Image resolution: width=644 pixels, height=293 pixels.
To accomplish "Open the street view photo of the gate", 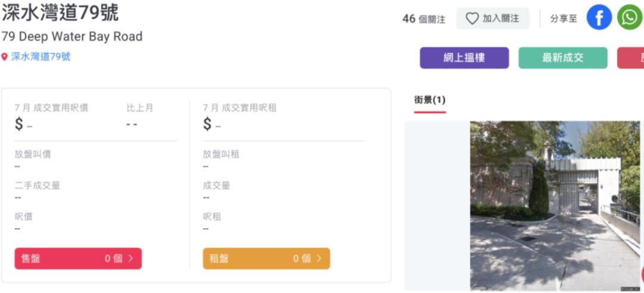I will (555, 206).
